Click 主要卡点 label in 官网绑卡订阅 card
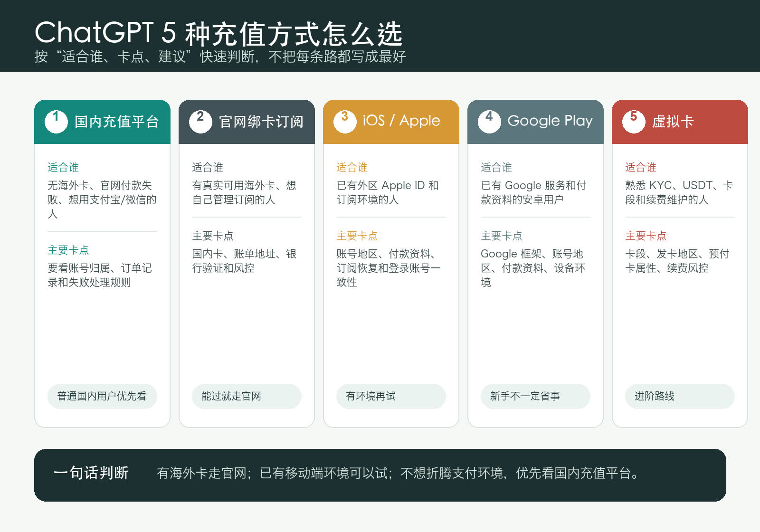This screenshot has width=760, height=532. 213,236
